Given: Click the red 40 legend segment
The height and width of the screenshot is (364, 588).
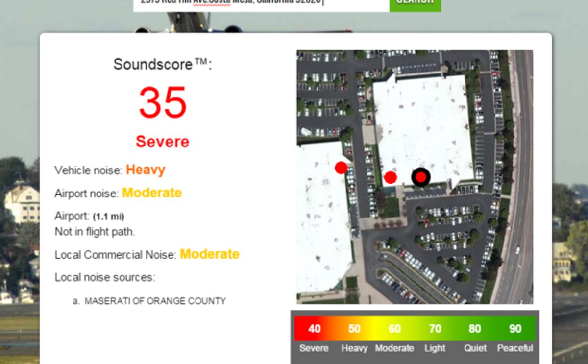Looking at the screenshot, I should 314,328.
